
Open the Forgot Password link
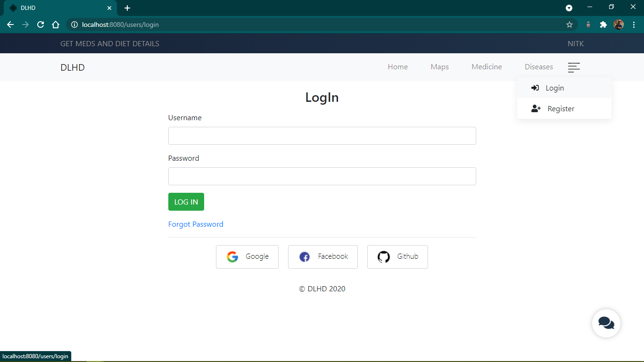(x=196, y=224)
